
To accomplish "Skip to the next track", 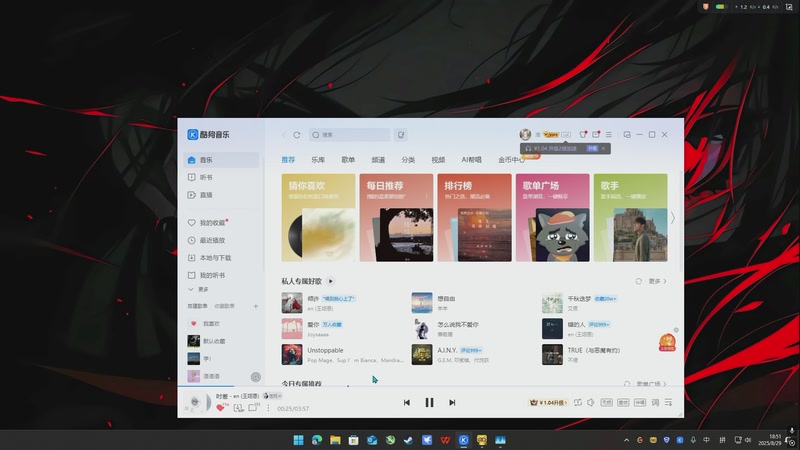I will click(x=452, y=403).
